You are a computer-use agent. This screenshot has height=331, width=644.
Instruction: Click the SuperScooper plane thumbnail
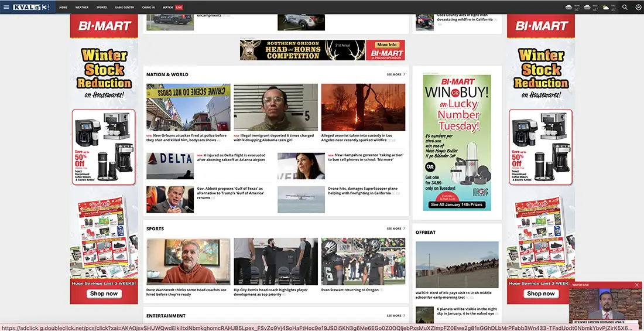[301, 199]
